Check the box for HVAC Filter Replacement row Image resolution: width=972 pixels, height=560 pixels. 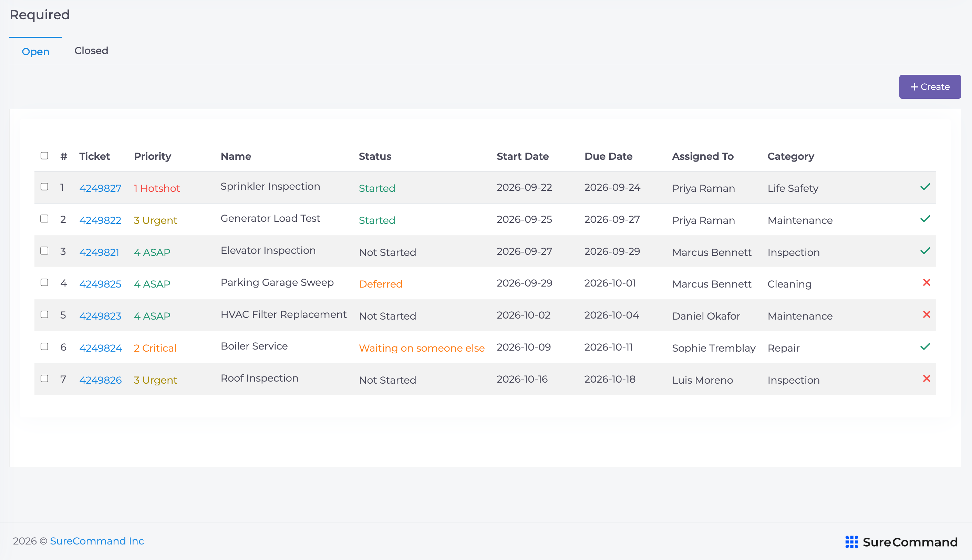pos(44,314)
